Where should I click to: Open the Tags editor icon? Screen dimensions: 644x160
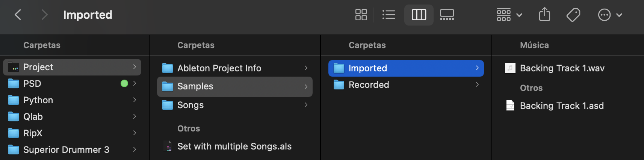pos(573,15)
